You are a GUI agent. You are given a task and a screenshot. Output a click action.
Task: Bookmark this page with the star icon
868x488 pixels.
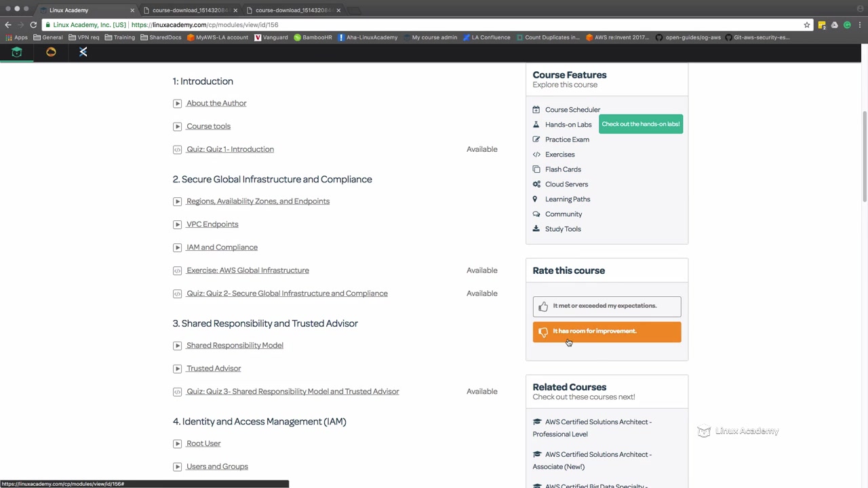point(807,25)
